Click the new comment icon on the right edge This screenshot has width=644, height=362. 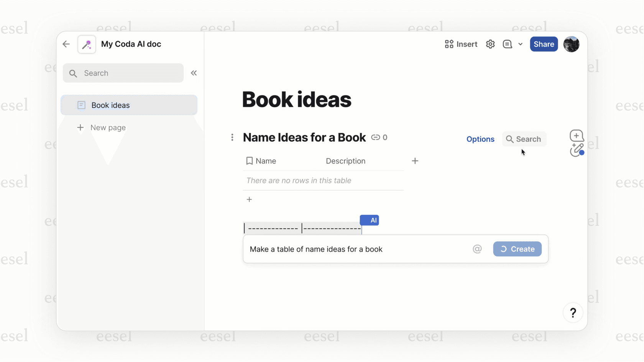577,135
